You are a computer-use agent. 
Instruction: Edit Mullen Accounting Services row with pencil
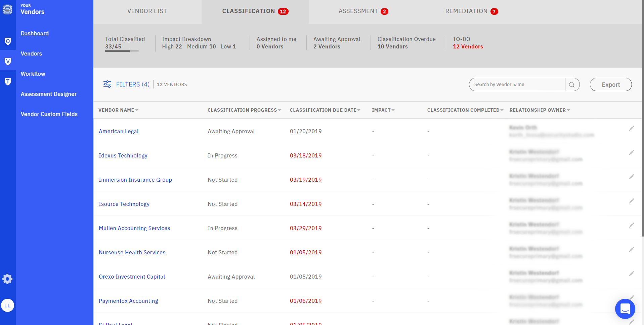[632, 225]
